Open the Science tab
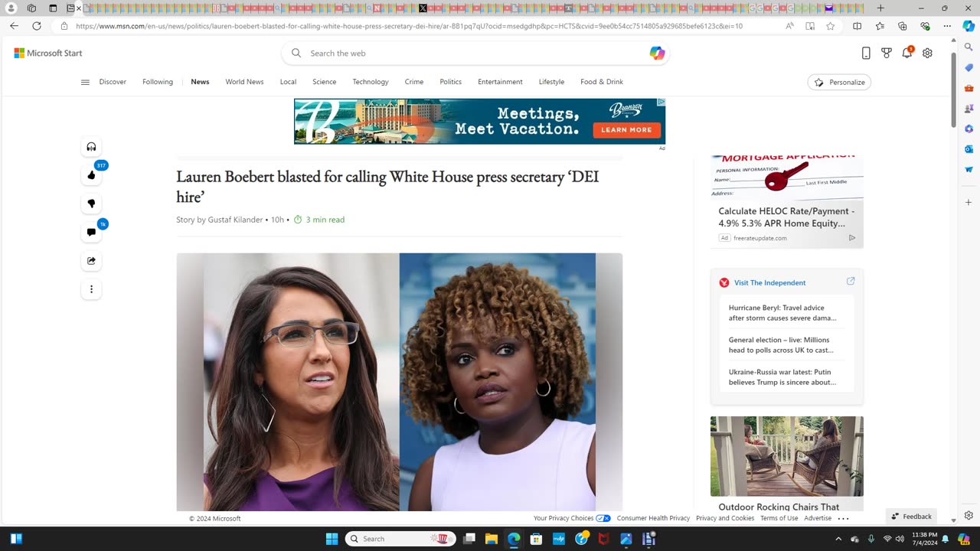The image size is (980, 551). tap(324, 82)
